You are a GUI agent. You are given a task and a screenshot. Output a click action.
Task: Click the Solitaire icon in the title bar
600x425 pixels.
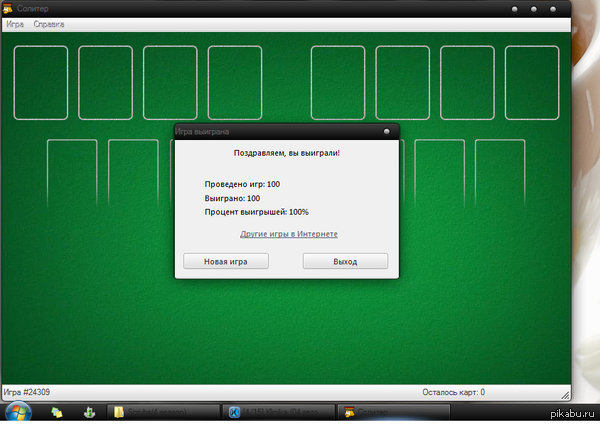pyautogui.click(x=8, y=8)
